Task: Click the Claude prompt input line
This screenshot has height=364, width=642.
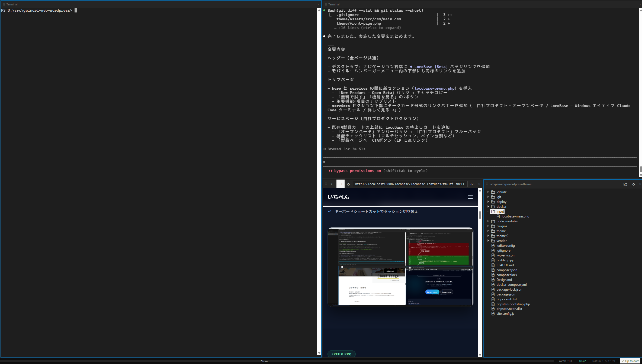Action: [x=480, y=162]
